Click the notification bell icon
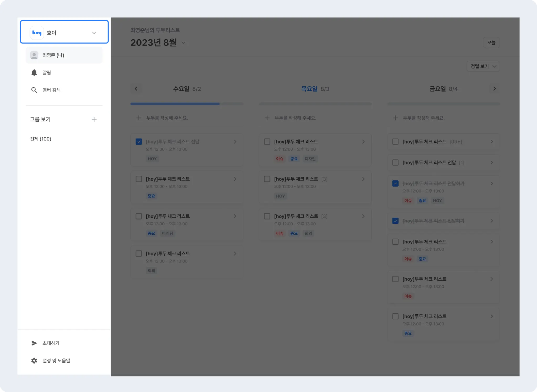 (34, 73)
